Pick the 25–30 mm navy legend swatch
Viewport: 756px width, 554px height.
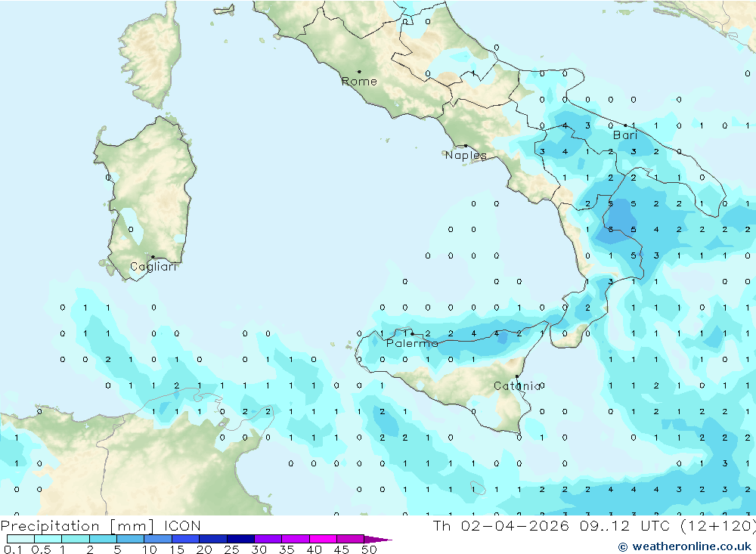click(x=240, y=539)
